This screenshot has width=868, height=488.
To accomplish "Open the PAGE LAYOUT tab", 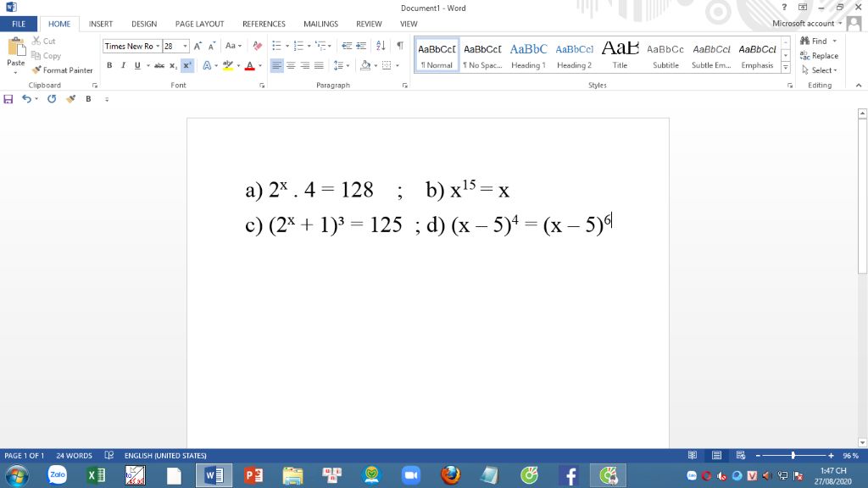I will (199, 24).
